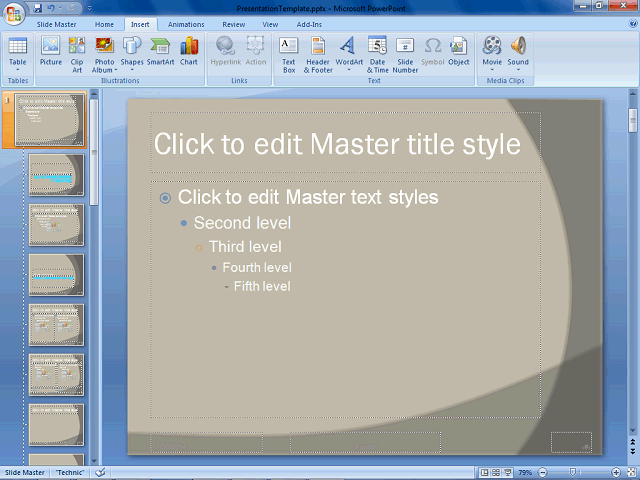Image resolution: width=640 pixels, height=480 pixels.
Task: Expand the Table dropdown arrow
Action: [x=18, y=70]
